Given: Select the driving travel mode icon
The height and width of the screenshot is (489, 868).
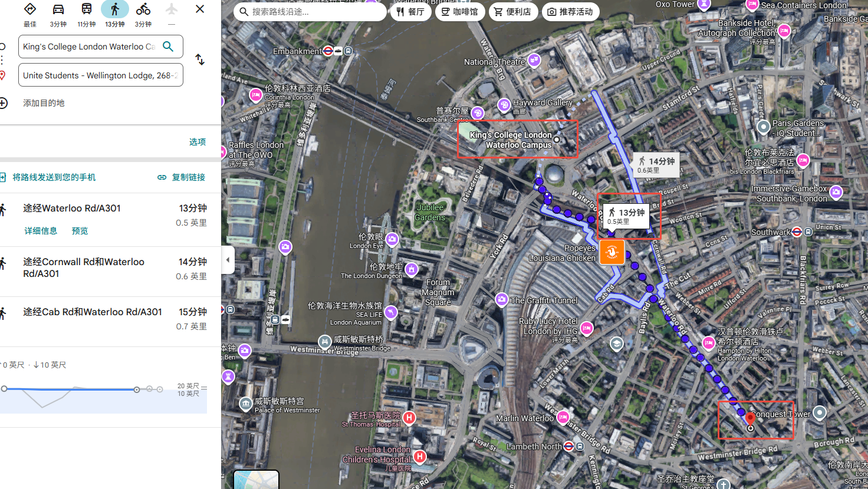Looking at the screenshot, I should tap(58, 10).
